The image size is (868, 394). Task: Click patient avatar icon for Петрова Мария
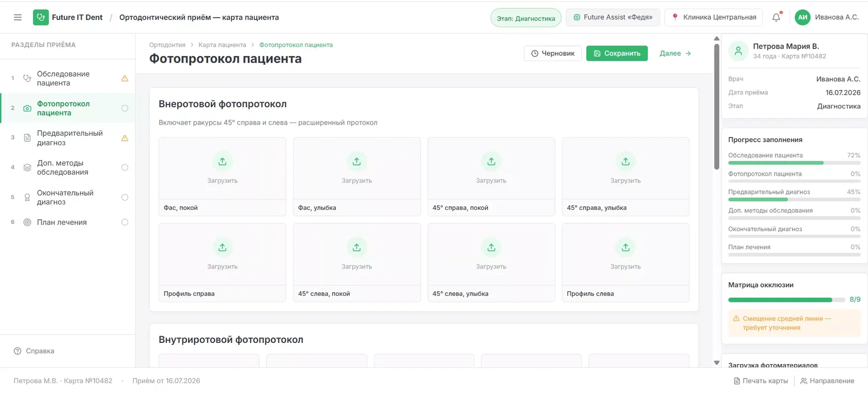click(738, 51)
